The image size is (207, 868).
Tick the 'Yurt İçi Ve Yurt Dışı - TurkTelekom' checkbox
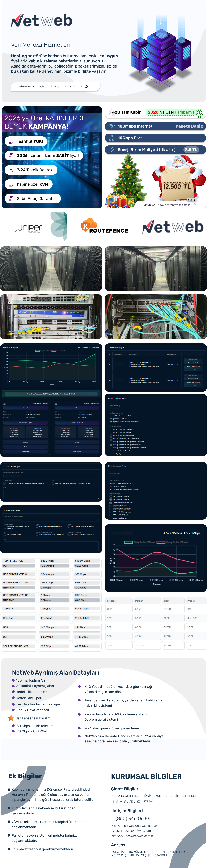(x=111, y=429)
